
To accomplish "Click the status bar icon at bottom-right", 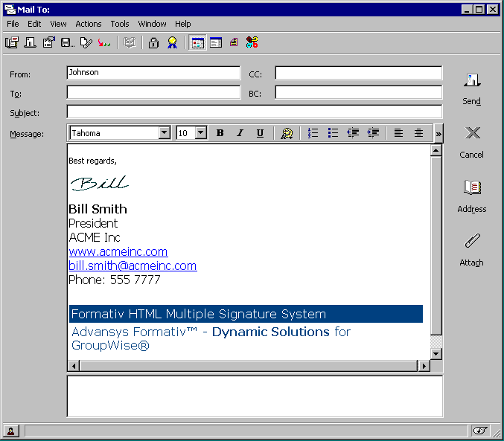I will [480, 431].
